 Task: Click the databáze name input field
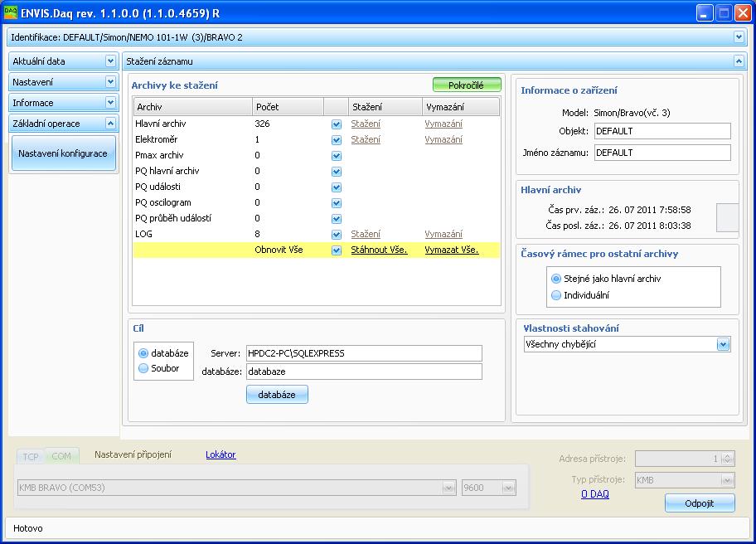click(364, 372)
